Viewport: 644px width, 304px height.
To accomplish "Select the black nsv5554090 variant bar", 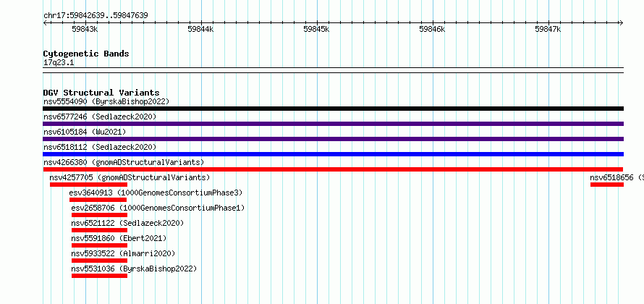I will pyautogui.click(x=333, y=109).
